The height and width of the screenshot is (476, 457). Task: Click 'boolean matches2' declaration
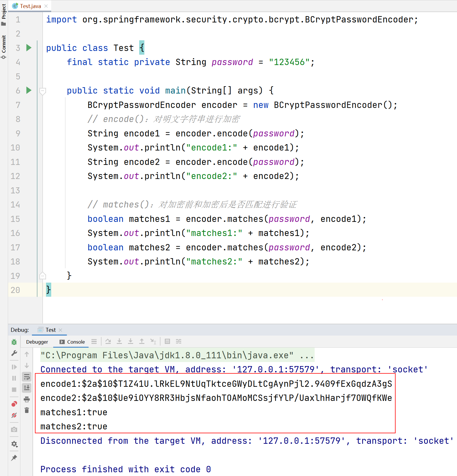[129, 247]
